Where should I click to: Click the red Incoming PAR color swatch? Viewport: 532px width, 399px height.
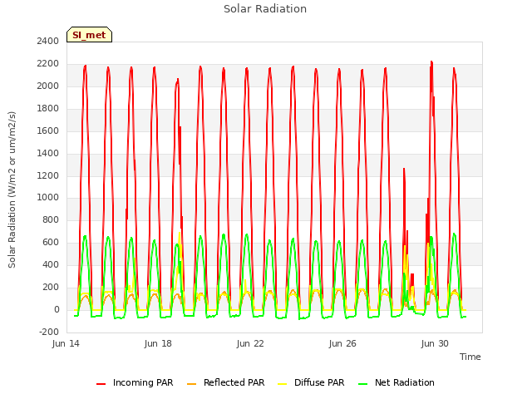[x=101, y=384]
